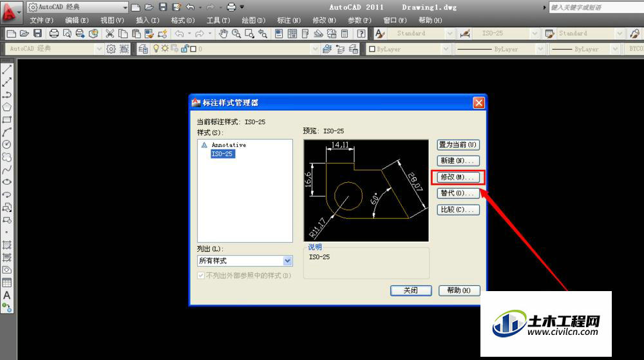Click the Table Style icon
Screen dimensions: 644x360
[x=549, y=33]
